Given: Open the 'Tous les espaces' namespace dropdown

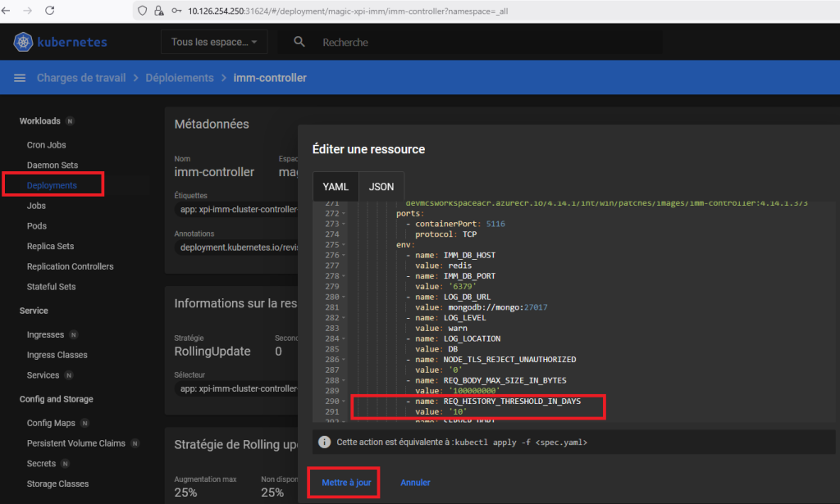Looking at the screenshot, I should pos(213,42).
